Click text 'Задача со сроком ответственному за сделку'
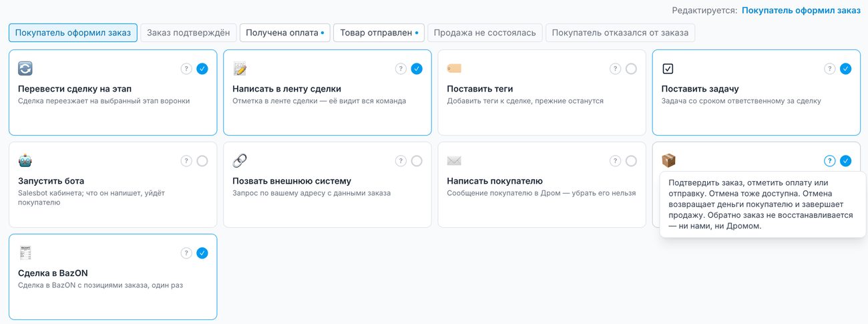Image resolution: width=868 pixels, height=324 pixels. (x=741, y=102)
